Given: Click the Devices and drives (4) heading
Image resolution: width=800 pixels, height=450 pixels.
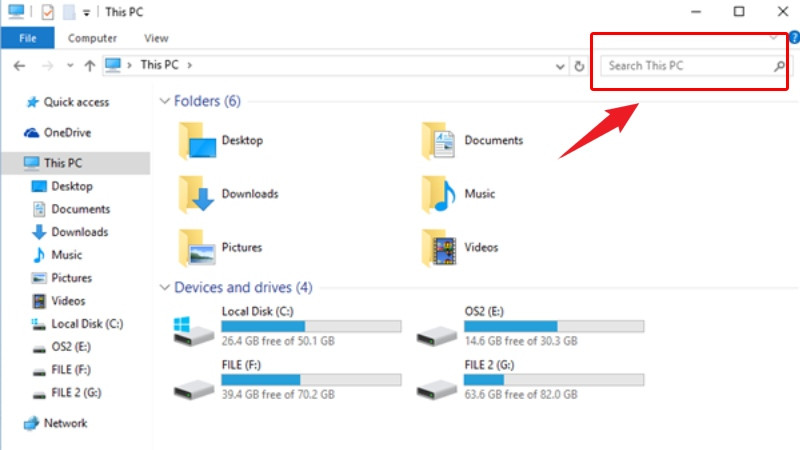Looking at the screenshot, I should pos(243,287).
